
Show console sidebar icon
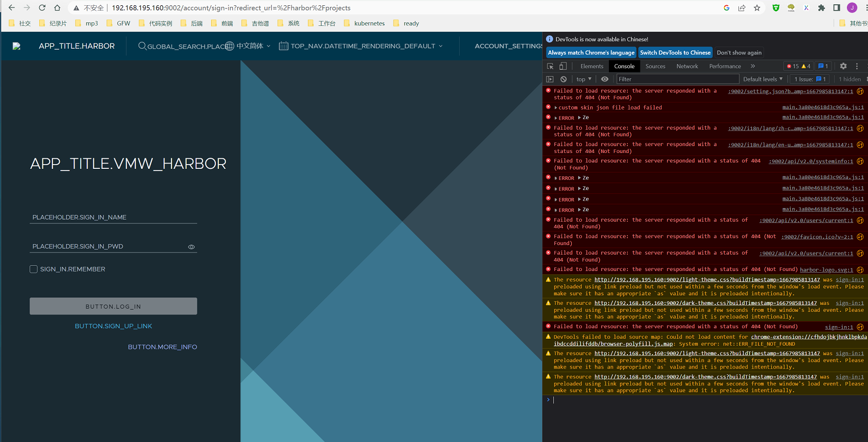550,79
